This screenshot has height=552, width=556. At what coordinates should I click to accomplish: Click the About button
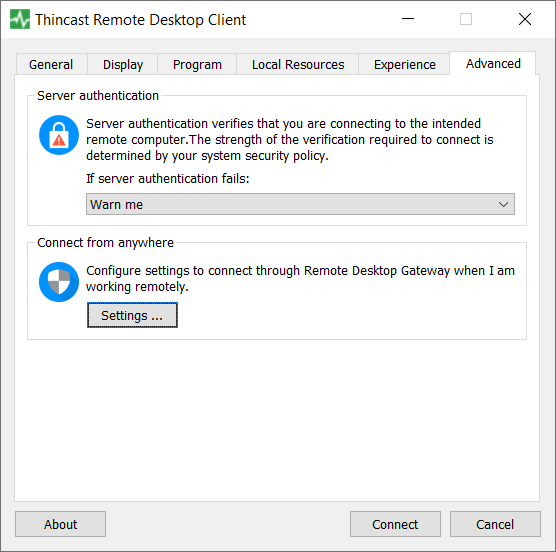point(60,524)
